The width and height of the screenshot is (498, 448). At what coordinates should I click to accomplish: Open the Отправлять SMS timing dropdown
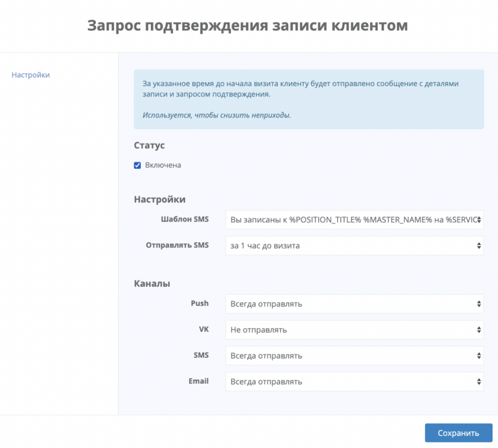pos(349,246)
